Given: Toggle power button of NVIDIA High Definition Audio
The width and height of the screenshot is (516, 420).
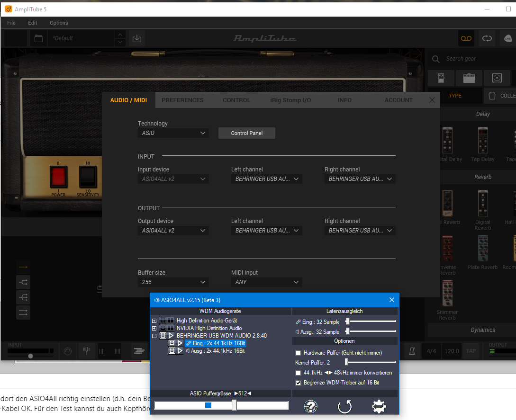Looking at the screenshot, I should click(x=163, y=328).
